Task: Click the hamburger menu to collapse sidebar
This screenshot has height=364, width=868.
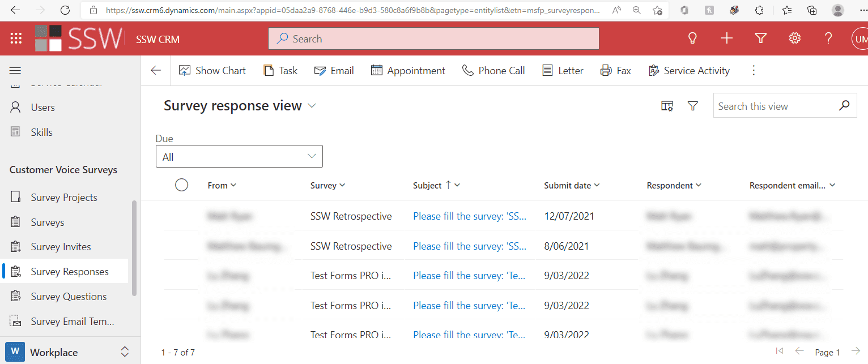Action: (15, 71)
